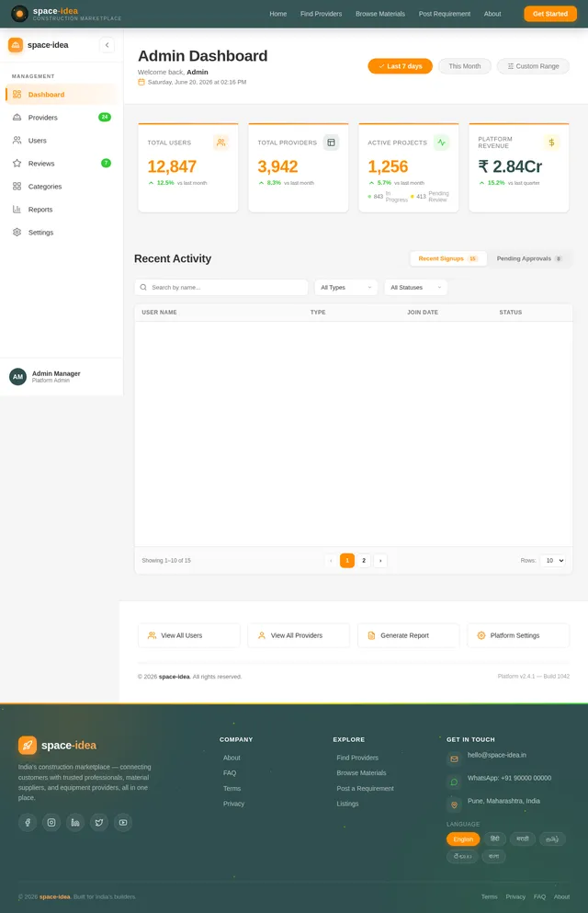Open Post a Requirement footer link
588x913 pixels.
click(x=365, y=788)
